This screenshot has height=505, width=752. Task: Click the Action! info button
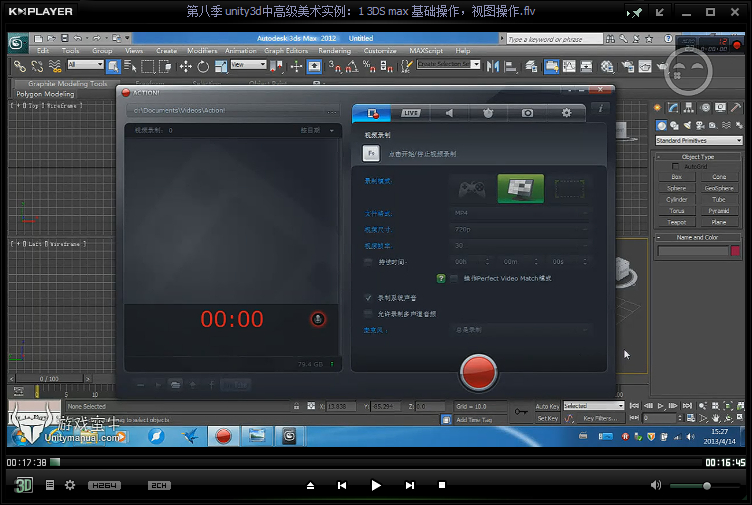tap(600, 108)
